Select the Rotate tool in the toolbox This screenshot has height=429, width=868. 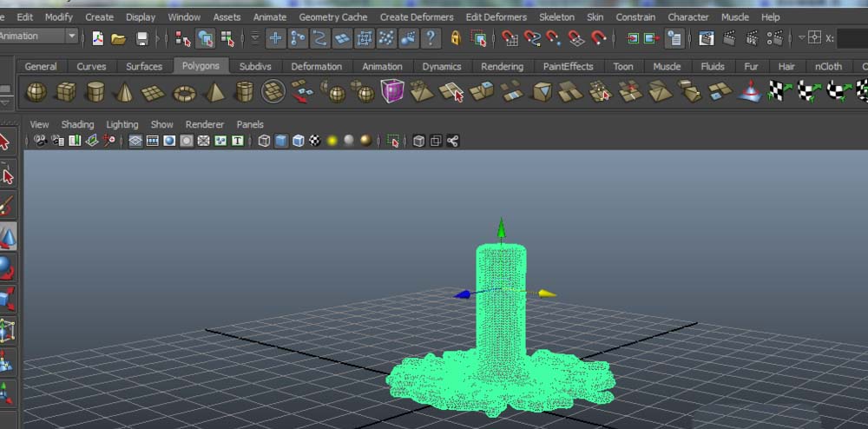pos(7,267)
